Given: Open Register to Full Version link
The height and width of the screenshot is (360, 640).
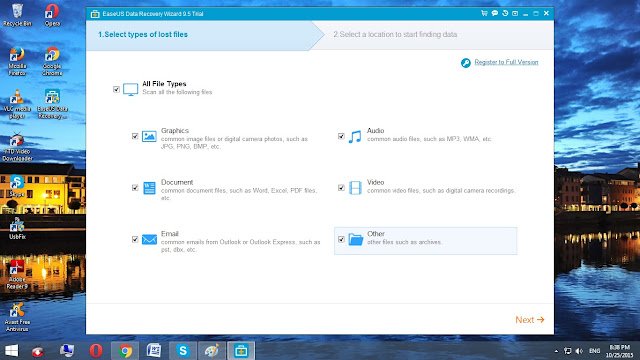Looking at the screenshot, I should coord(506,62).
